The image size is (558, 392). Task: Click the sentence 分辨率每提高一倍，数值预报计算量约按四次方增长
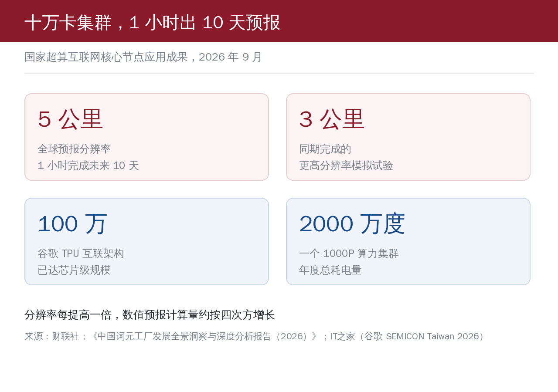150,314
